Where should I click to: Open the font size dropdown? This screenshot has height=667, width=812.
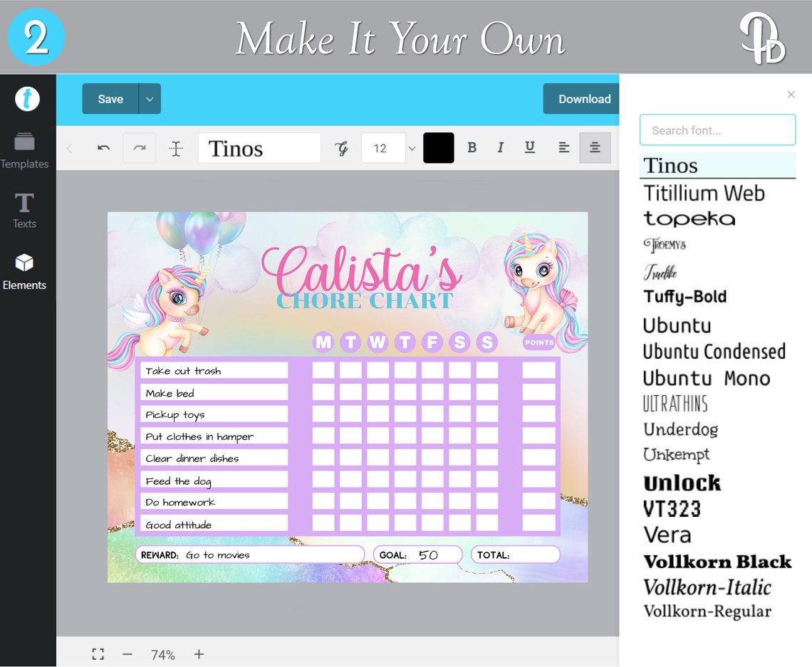tap(411, 147)
